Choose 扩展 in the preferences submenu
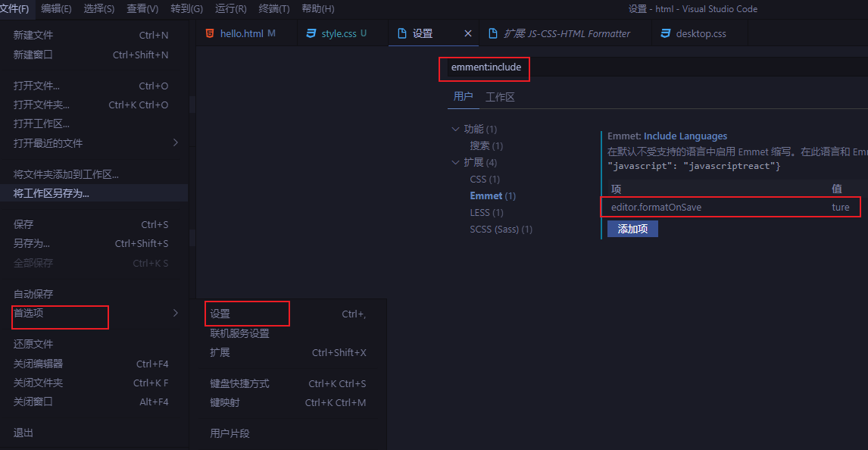Screen dimensions: 868x450 tap(288, 352)
